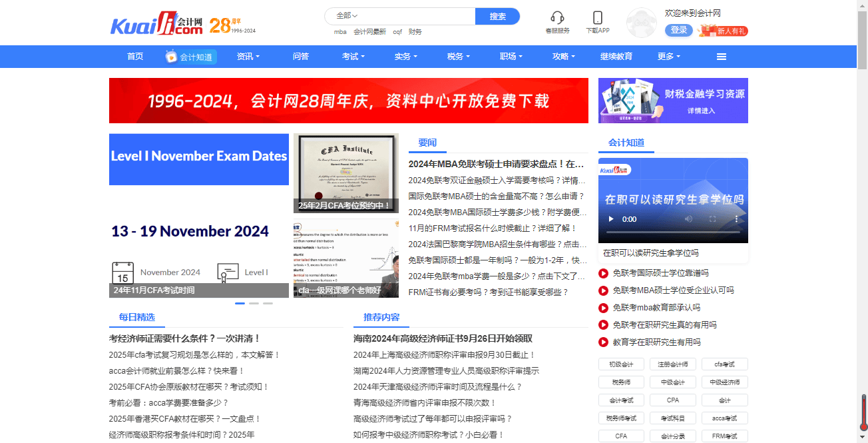Open the 问答 navigation menu item
This screenshot has height=443, width=868.
[301, 57]
